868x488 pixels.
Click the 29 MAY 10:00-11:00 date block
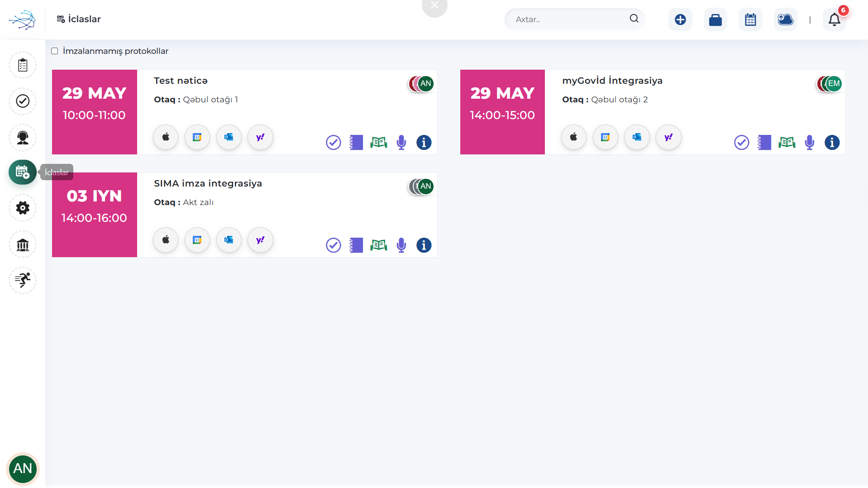coord(95,112)
